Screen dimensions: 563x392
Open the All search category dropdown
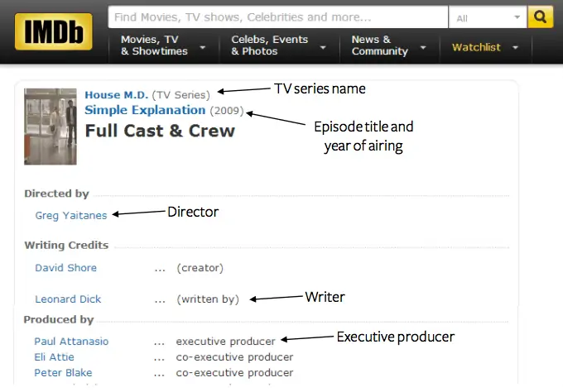[x=488, y=17]
